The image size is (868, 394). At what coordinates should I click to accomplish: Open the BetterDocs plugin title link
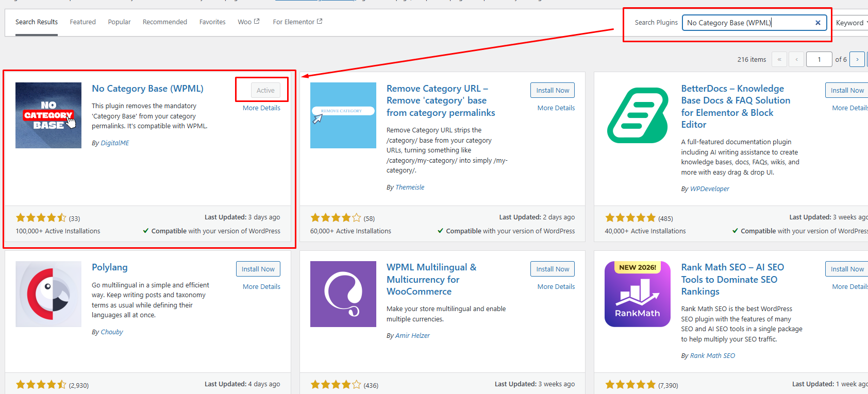click(736, 107)
